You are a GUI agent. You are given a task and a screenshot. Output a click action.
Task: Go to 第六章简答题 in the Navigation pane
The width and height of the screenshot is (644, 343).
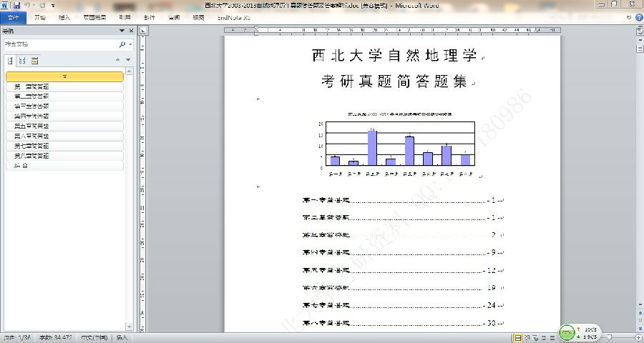(64, 136)
